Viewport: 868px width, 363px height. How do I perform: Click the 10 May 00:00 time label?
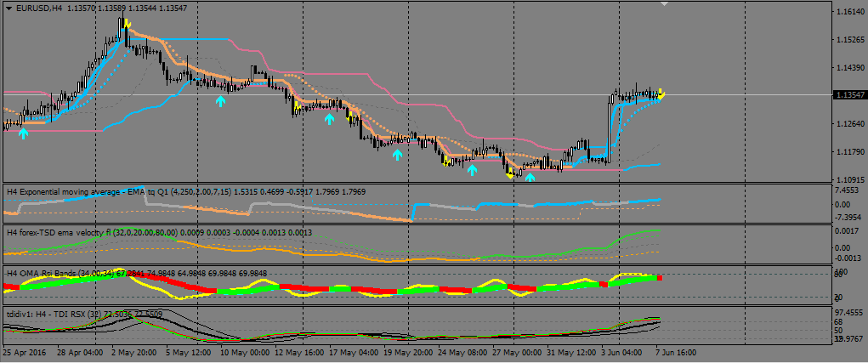tap(245, 353)
